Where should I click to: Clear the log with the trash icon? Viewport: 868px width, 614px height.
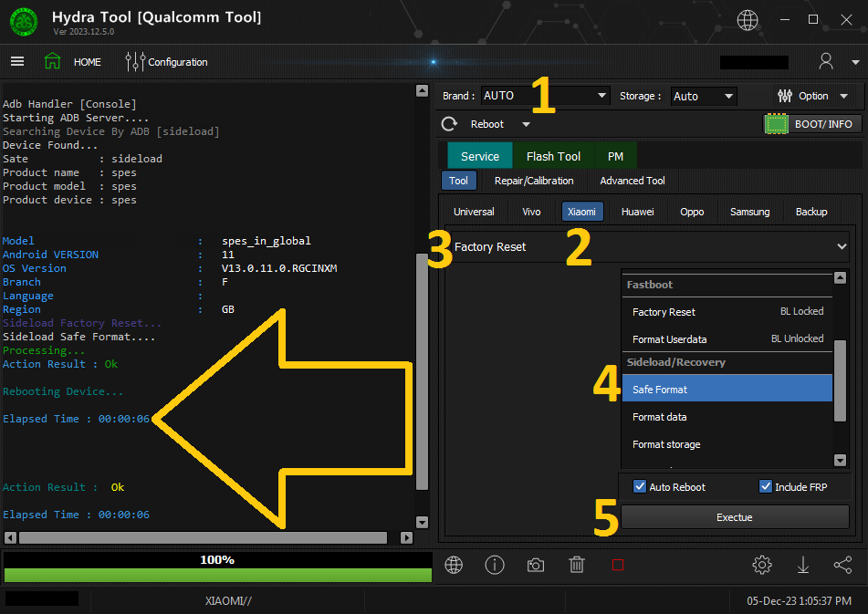pos(577,565)
